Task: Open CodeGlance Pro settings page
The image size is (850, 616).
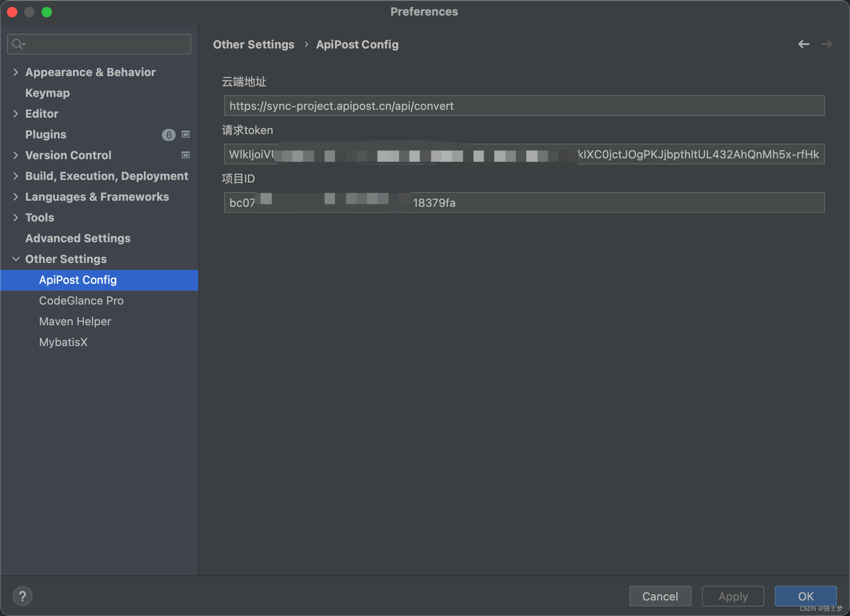Action: click(81, 301)
